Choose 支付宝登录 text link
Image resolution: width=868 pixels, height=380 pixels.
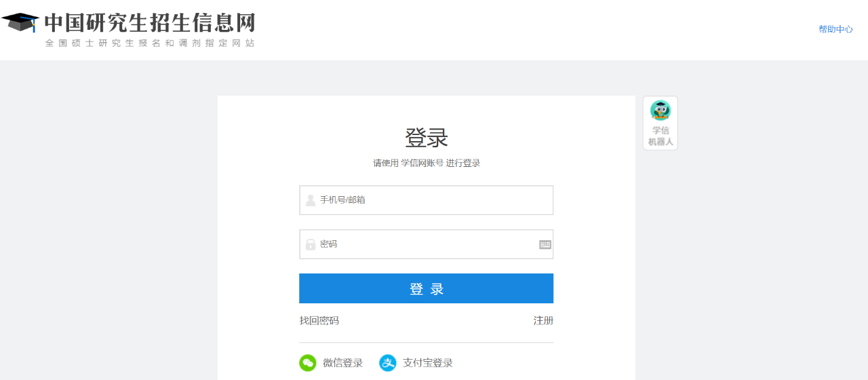(x=428, y=363)
